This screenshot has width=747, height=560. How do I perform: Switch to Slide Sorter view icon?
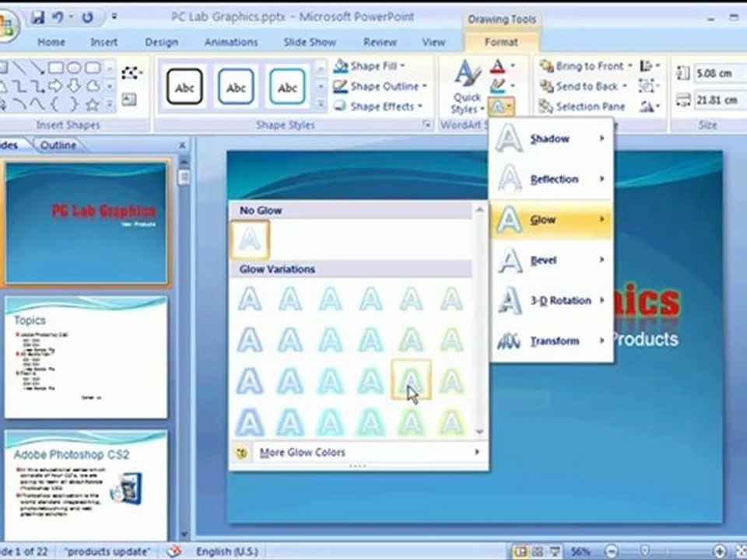(538, 551)
